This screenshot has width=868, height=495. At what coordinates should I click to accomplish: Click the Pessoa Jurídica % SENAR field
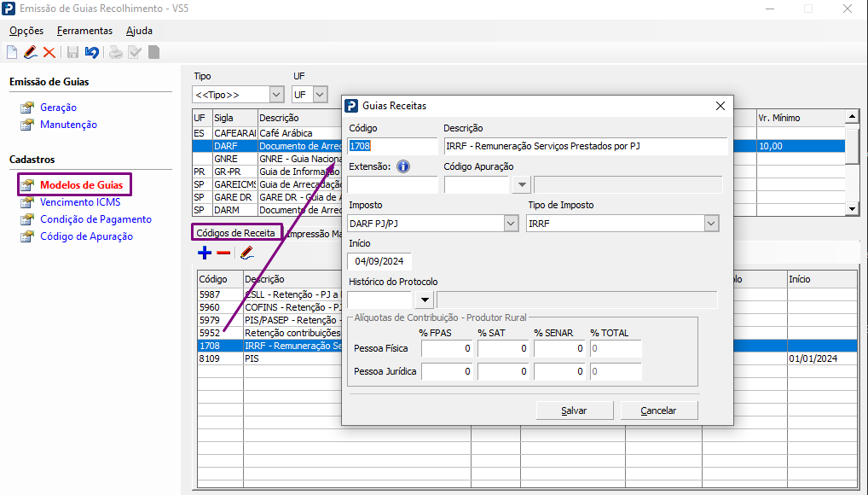[x=559, y=371]
